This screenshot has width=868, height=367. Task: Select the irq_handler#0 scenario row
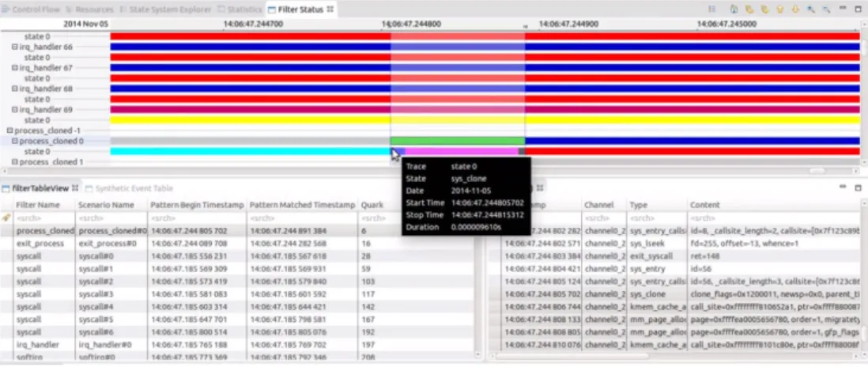pyautogui.click(x=237, y=344)
